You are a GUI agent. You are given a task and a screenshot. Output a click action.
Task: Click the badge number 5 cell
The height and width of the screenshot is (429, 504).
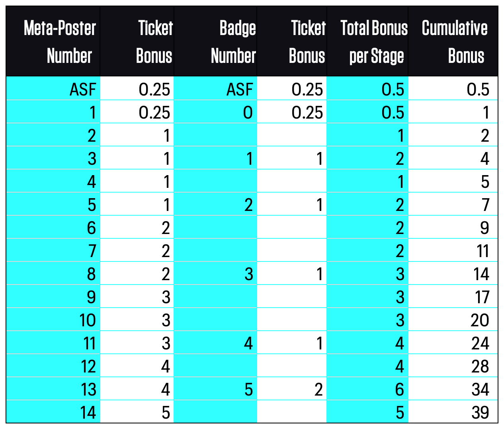tap(216, 389)
